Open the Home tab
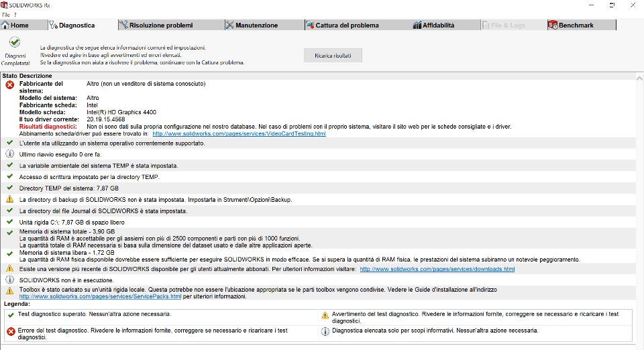 tap(24, 25)
